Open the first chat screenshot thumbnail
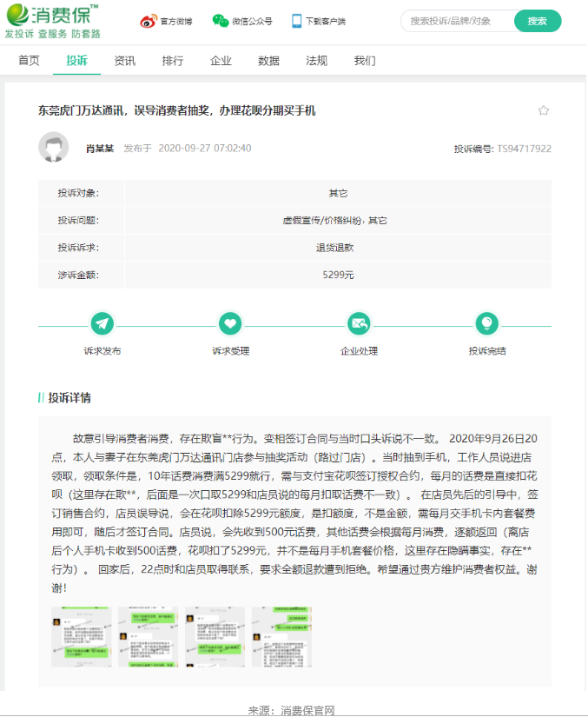Image resolution: width=588 pixels, height=717 pixels. [x=82, y=636]
